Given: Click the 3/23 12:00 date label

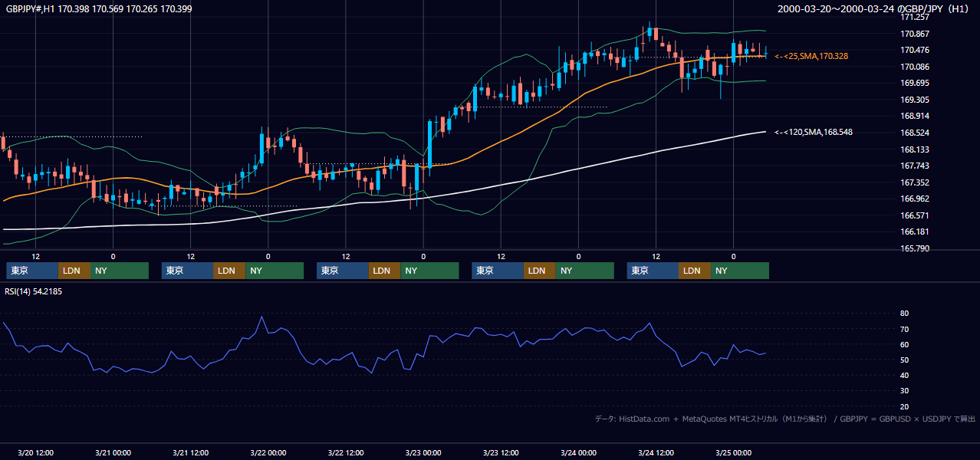Looking at the screenshot, I should [x=501, y=452].
